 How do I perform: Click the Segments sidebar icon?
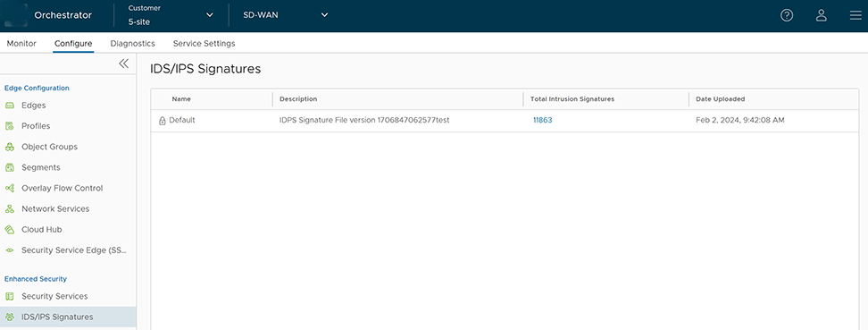tap(10, 167)
